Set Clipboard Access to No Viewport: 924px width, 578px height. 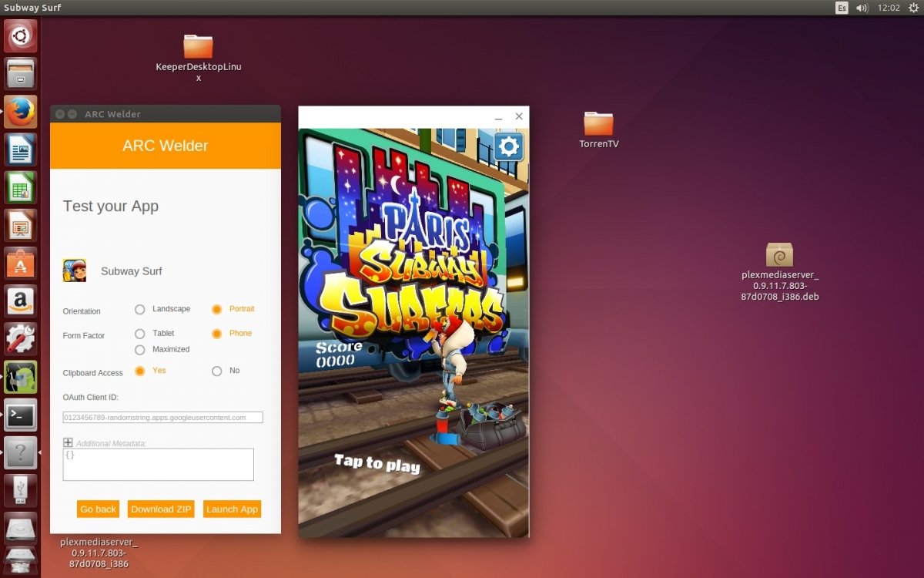(x=216, y=371)
